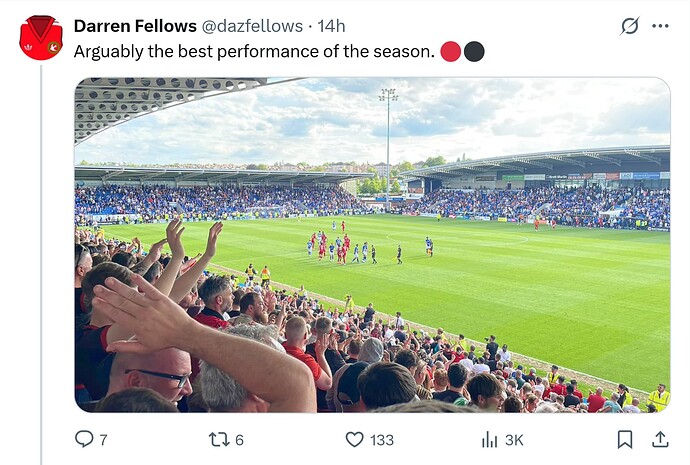Screen dimensions: 690x465
Task: Bookmark this post
Action: pos(625,439)
